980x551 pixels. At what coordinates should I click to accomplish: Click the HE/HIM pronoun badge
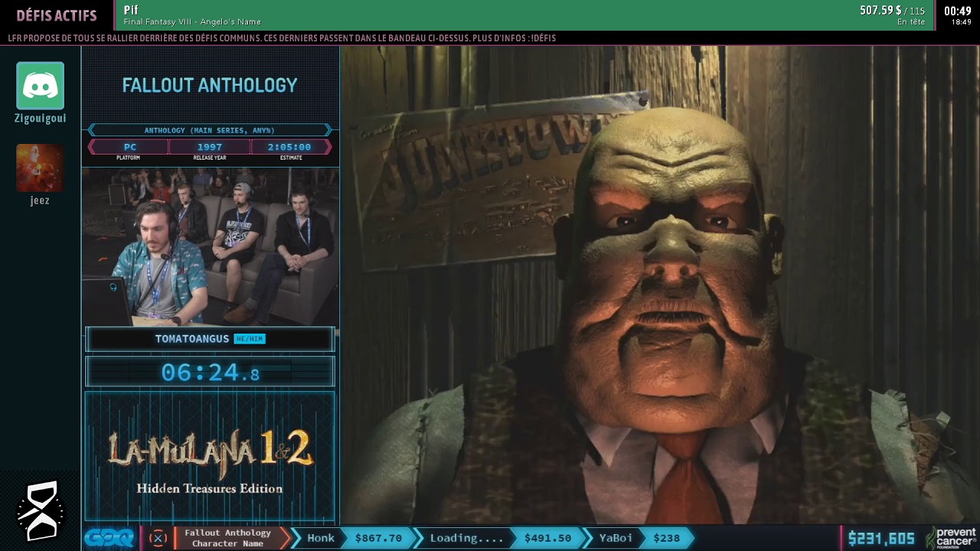[x=250, y=338]
